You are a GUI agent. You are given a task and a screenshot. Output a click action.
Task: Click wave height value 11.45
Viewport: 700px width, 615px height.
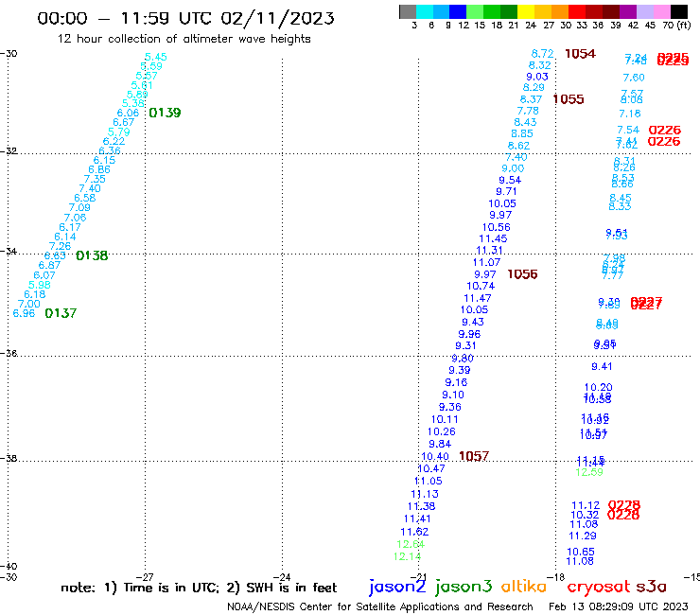(493, 238)
